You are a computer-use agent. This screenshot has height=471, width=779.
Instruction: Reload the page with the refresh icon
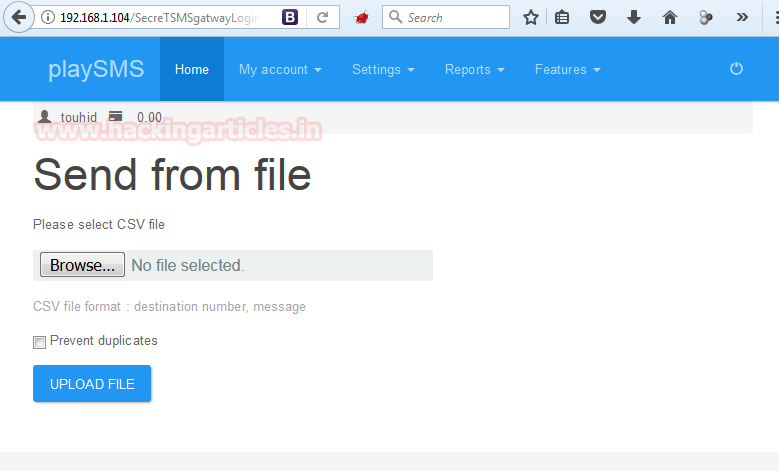322,17
